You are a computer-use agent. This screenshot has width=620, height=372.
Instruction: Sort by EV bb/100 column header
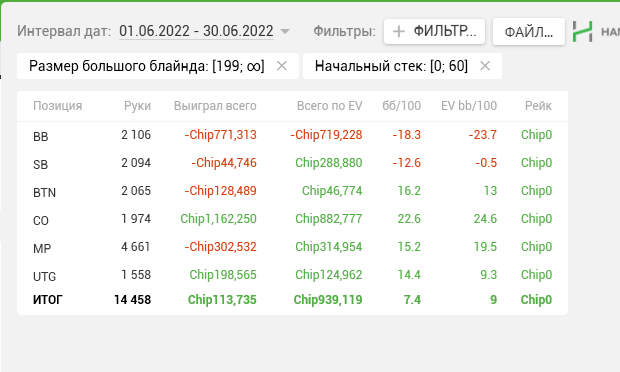point(469,106)
